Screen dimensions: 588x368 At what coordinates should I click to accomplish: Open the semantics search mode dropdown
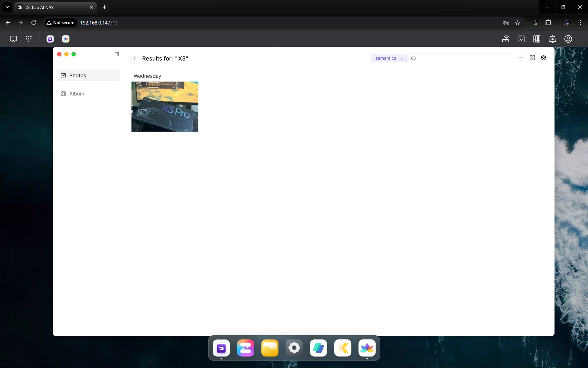click(389, 58)
